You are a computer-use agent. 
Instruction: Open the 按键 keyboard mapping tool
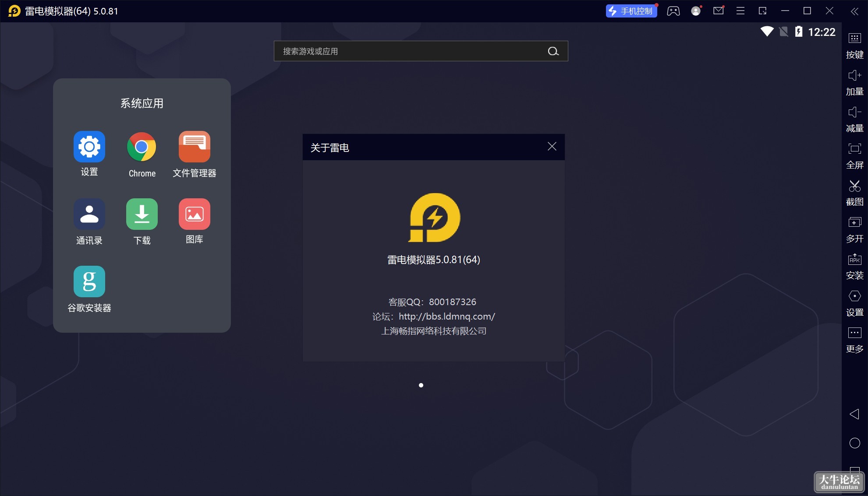tap(855, 46)
